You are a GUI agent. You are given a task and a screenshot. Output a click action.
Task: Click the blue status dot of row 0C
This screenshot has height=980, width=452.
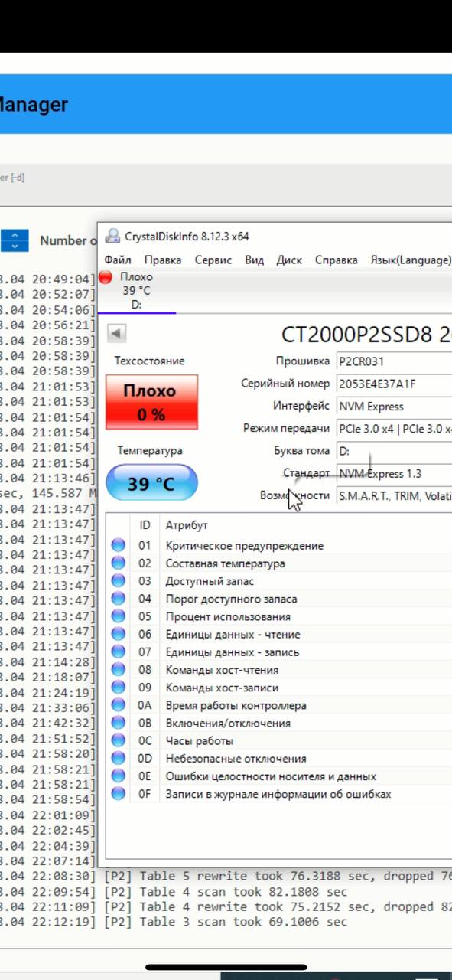tap(119, 740)
